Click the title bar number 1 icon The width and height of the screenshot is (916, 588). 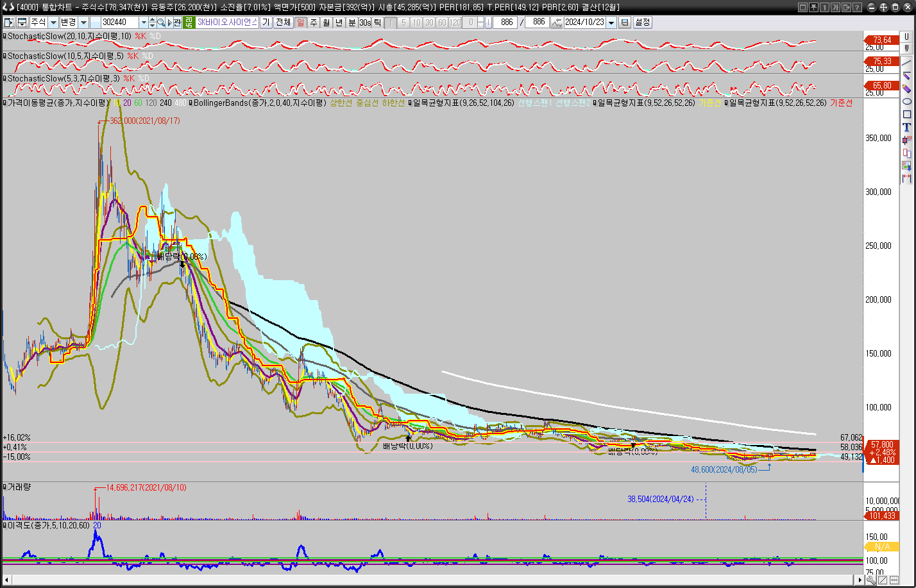coord(824,8)
